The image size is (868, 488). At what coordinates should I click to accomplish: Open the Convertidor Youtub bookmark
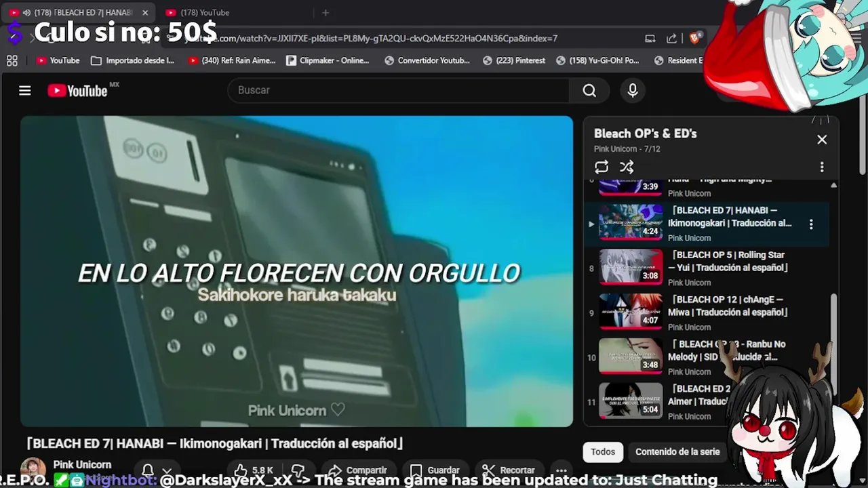[427, 60]
